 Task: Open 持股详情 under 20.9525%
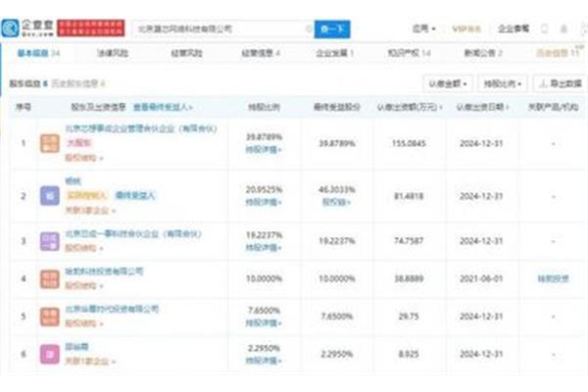point(264,203)
